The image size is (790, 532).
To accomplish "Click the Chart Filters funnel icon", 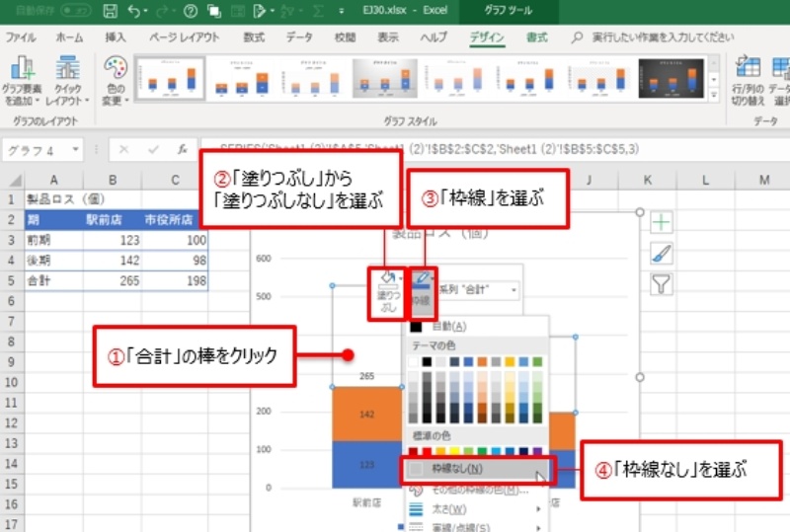I will pos(662,285).
